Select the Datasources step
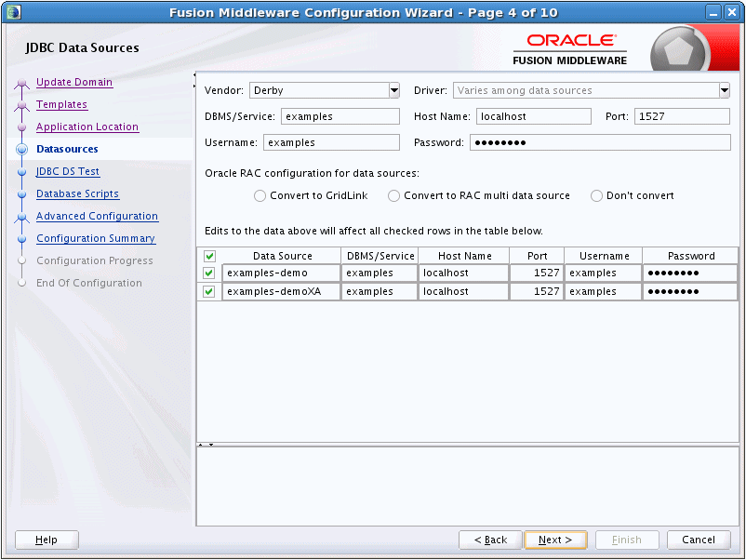Image resolution: width=746 pixels, height=560 pixels. (x=67, y=150)
